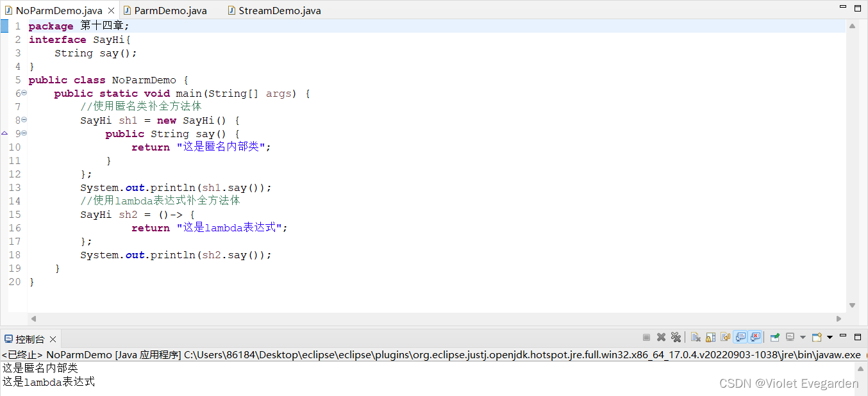The height and width of the screenshot is (396, 868).
Task: Close the 控制台 console view
Action: point(53,339)
